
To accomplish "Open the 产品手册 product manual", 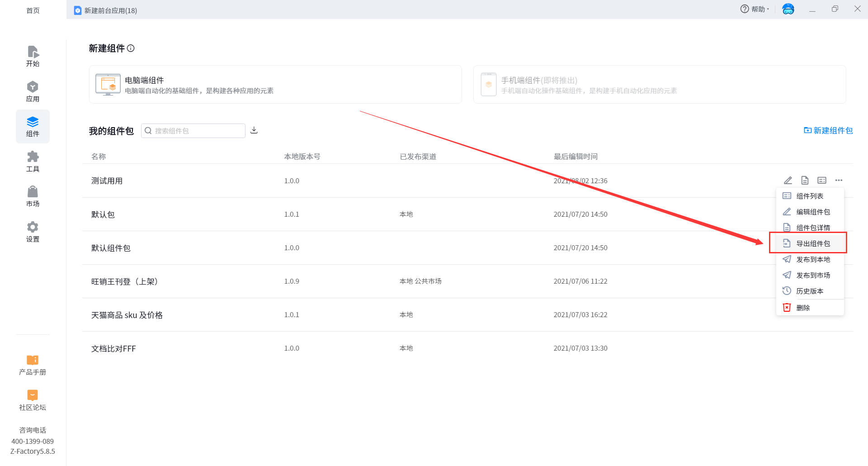I will coord(33,365).
